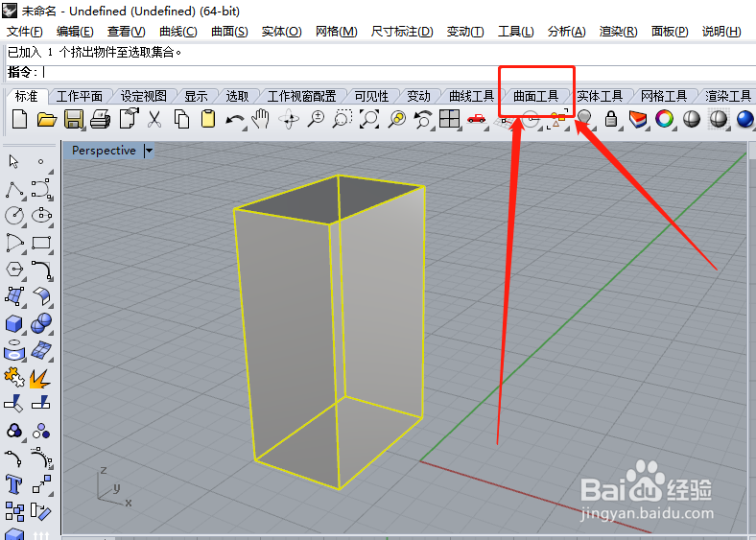Print using the printer icon
756x540 pixels.
pyautogui.click(x=101, y=119)
